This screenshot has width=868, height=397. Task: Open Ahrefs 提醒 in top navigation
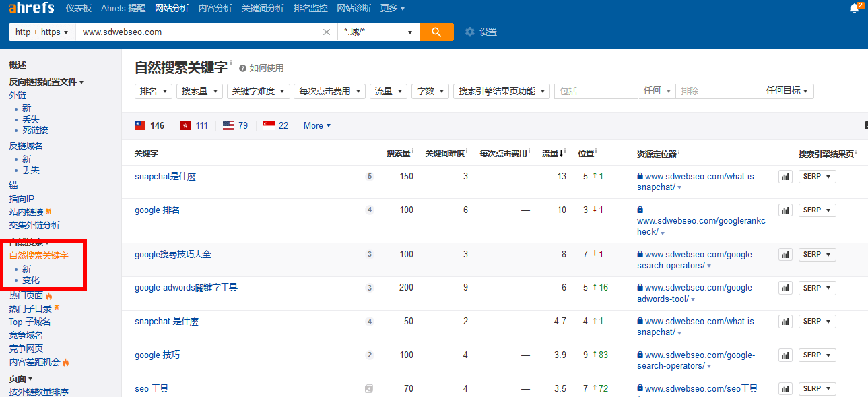(123, 8)
